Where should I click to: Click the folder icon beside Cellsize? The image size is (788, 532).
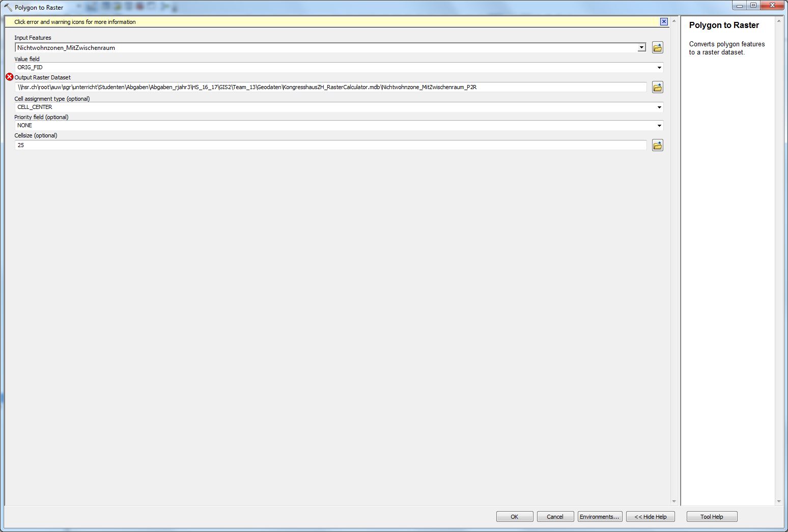(x=657, y=146)
